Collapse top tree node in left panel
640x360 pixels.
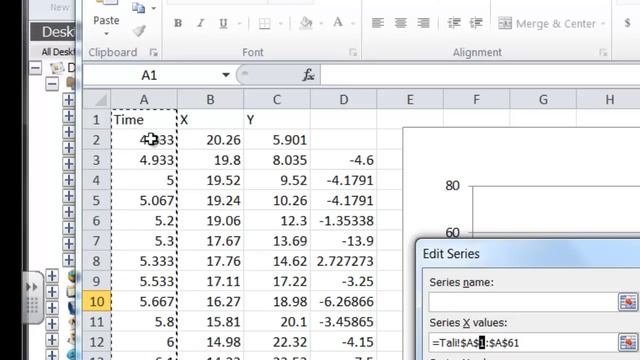[36, 68]
